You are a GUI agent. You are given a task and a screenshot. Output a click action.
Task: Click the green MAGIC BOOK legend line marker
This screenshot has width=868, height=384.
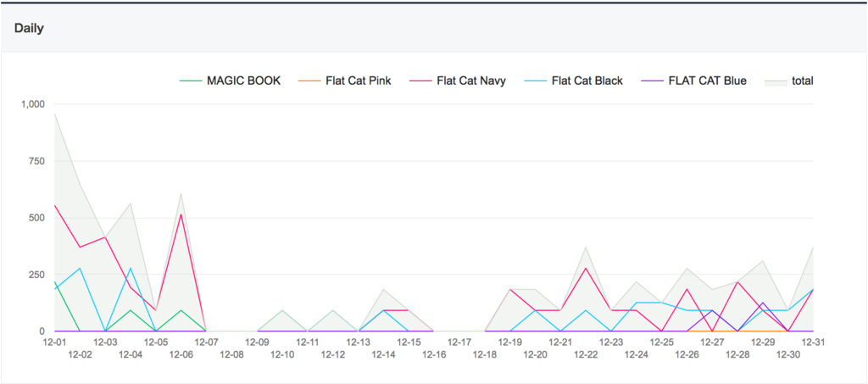pyautogui.click(x=191, y=81)
